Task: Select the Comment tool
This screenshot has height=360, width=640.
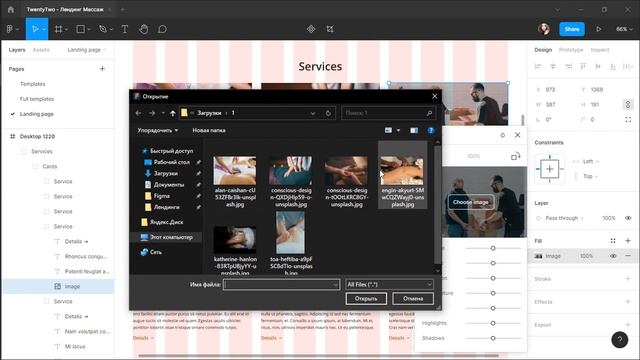Action: click(x=162, y=29)
